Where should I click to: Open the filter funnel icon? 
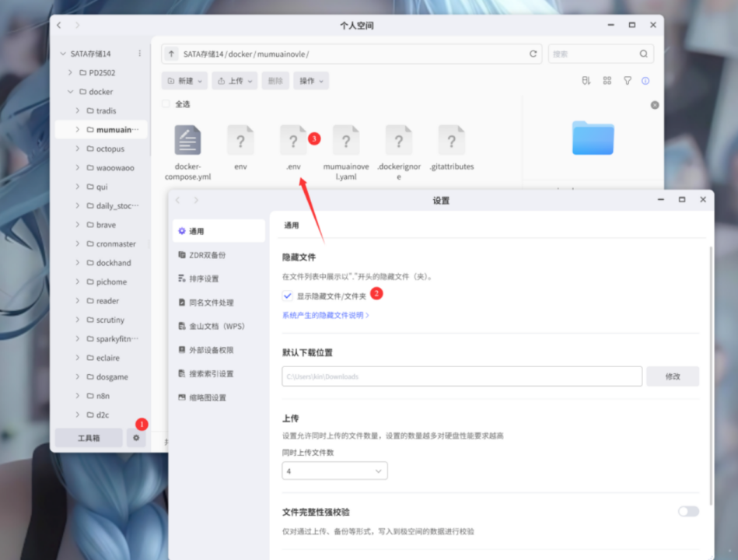pyautogui.click(x=627, y=81)
